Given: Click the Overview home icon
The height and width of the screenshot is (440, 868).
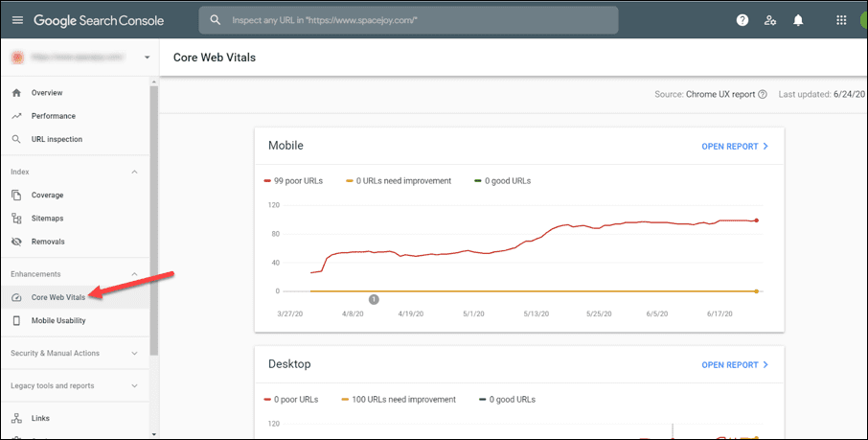Looking at the screenshot, I should 16,93.
